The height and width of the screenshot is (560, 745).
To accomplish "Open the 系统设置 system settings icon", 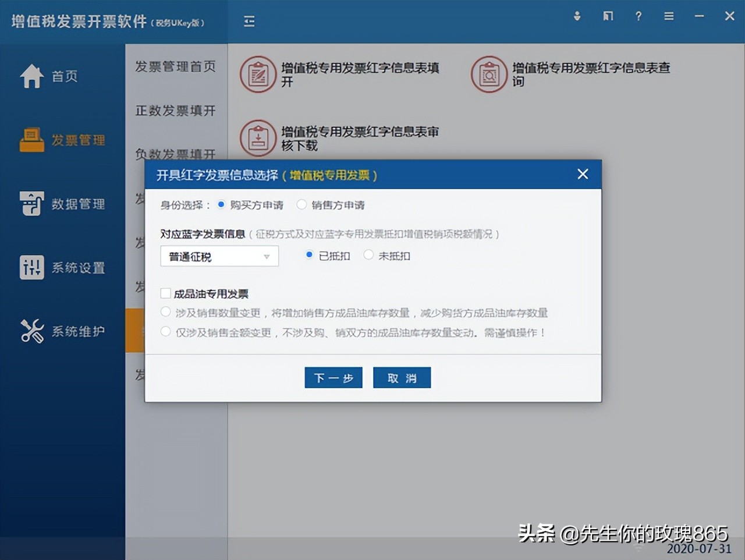I will (64, 267).
